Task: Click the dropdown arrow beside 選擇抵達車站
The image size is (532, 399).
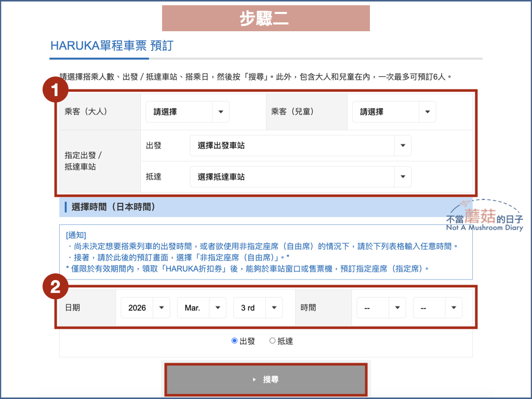Action: point(403,177)
